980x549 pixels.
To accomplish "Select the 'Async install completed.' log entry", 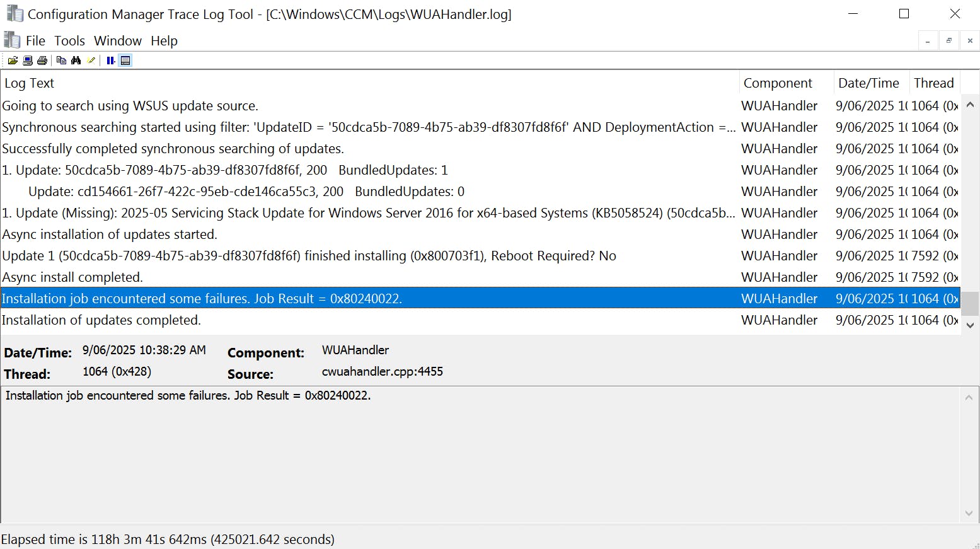I will [x=72, y=277].
